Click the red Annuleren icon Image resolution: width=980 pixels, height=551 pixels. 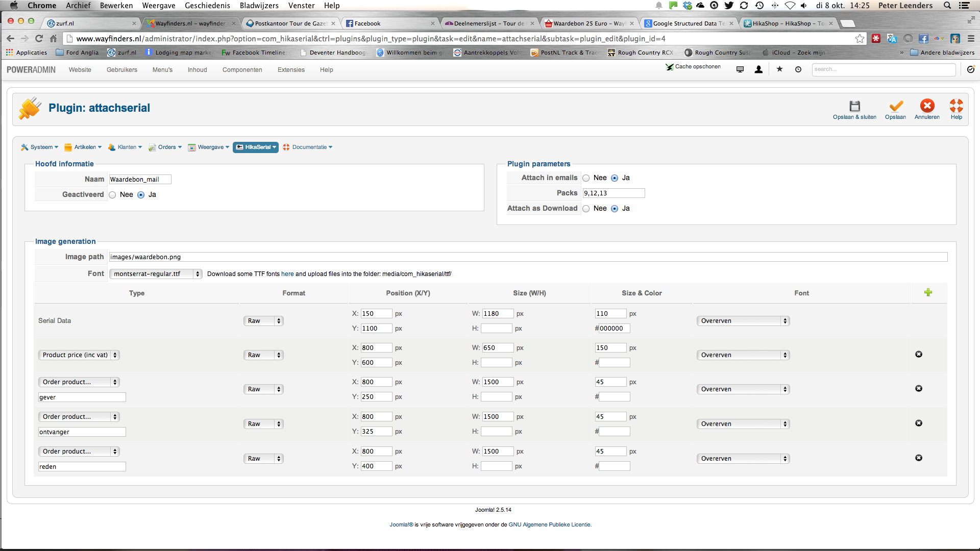tap(927, 106)
